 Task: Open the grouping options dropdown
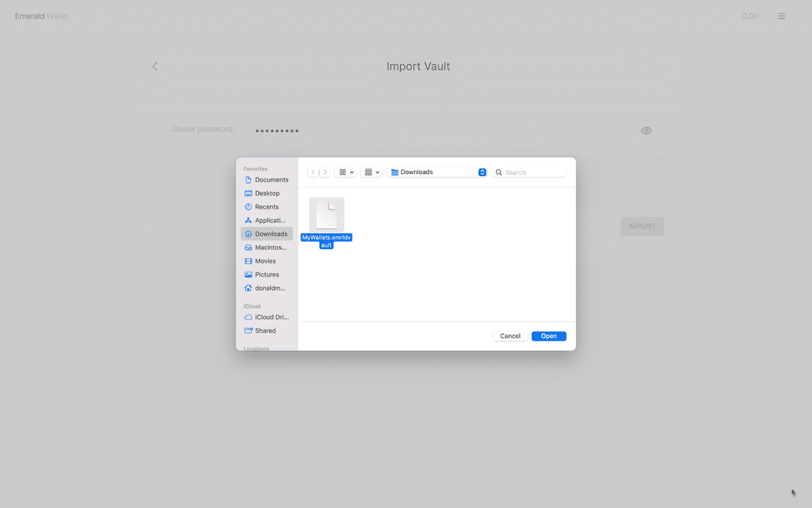(x=372, y=173)
